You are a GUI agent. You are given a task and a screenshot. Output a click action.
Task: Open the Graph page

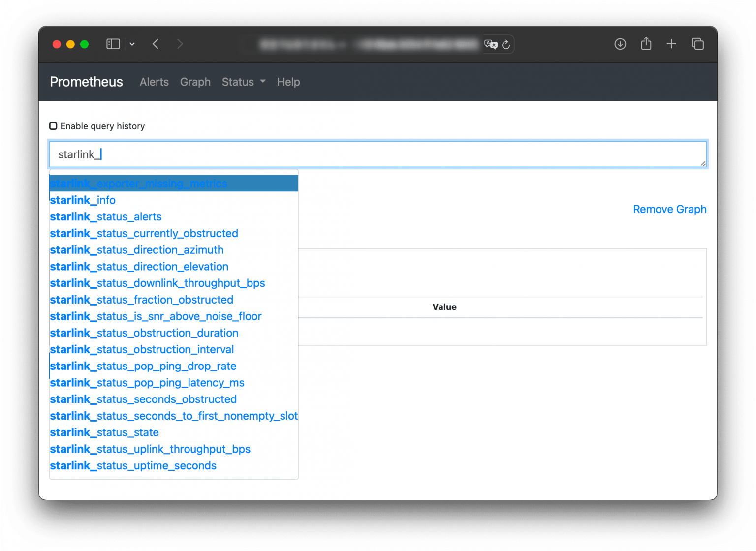point(195,82)
